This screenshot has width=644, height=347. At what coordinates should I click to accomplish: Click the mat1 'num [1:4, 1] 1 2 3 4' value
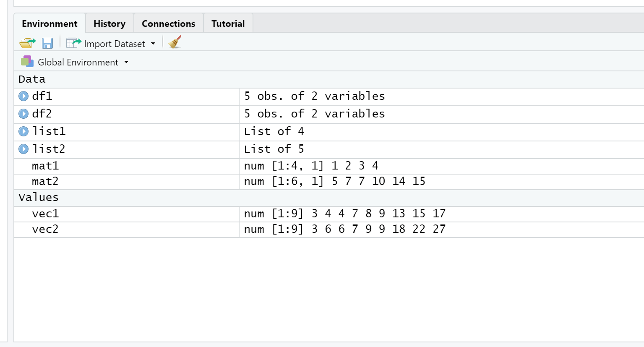point(311,166)
